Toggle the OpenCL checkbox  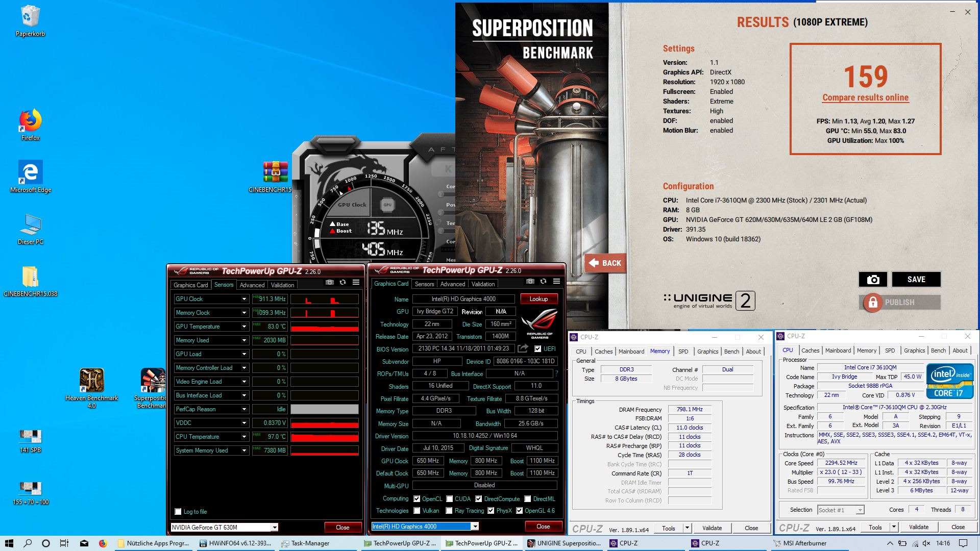[x=417, y=499]
